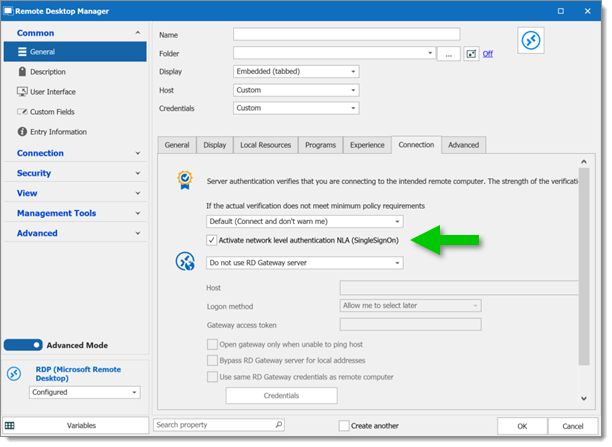Expand the Security section
The image size is (612, 447).
tap(138, 173)
